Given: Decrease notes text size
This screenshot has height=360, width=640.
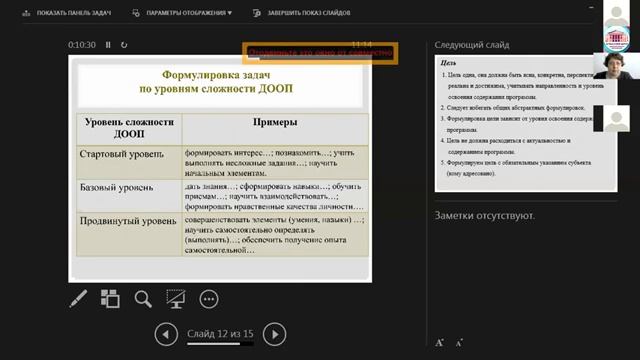Looking at the screenshot, I should [459, 343].
